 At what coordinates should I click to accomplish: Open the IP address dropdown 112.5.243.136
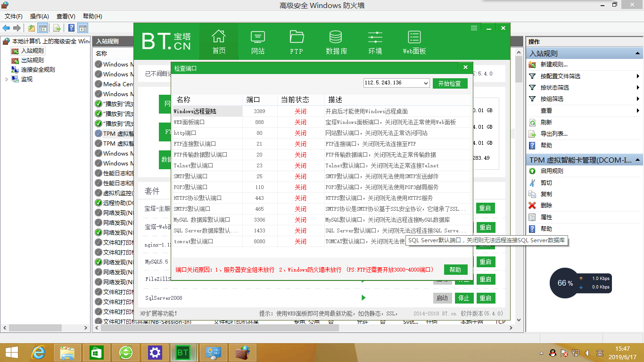396,83
